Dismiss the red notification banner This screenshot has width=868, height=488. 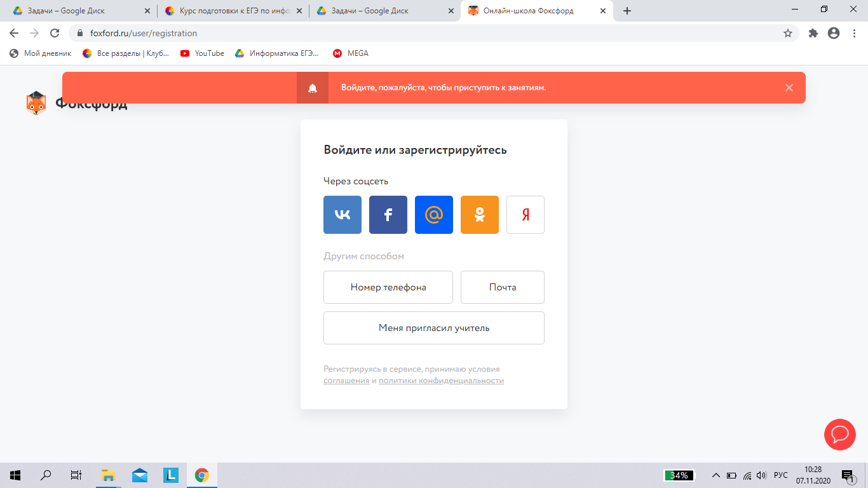click(789, 88)
